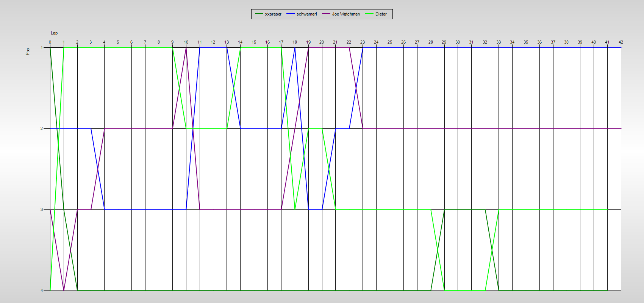Select lap 23 on the lap axis
Viewport: 644px width, 303px height.
(x=363, y=42)
